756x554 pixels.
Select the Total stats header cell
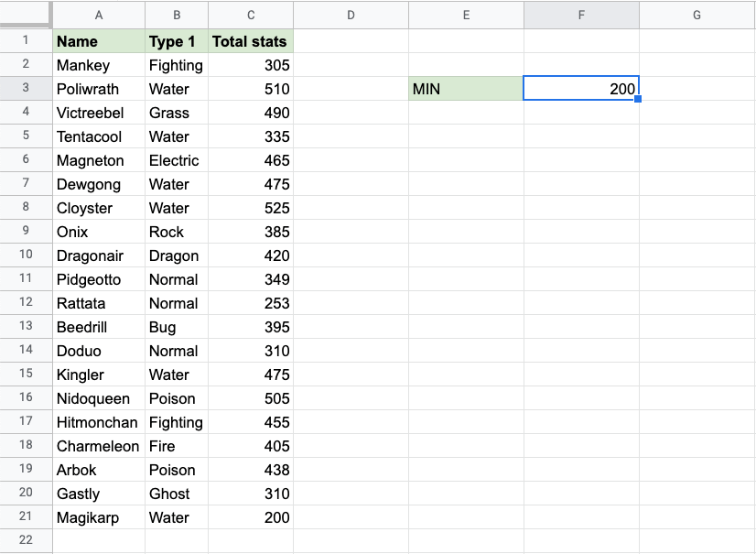pyautogui.click(x=251, y=41)
